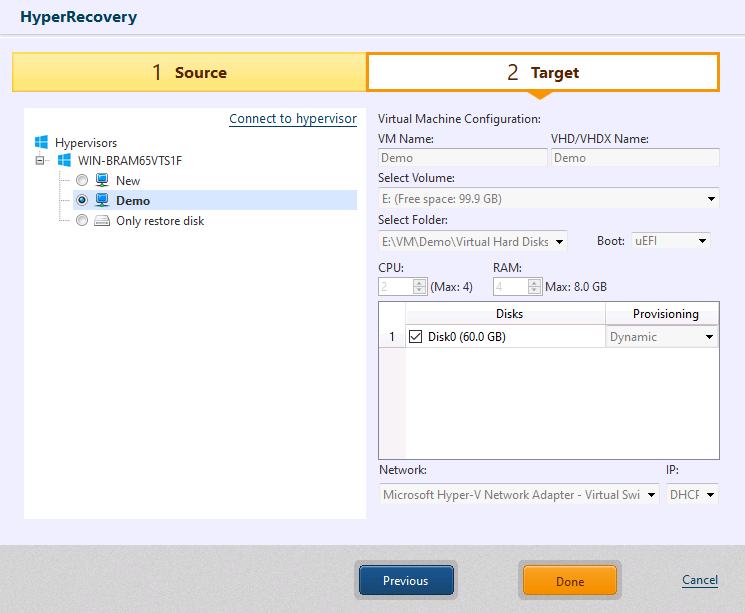Viewport: 745px width, 613px height.
Task: Toggle the Disk0 (60.0 GB) checkbox
Action: [x=416, y=337]
